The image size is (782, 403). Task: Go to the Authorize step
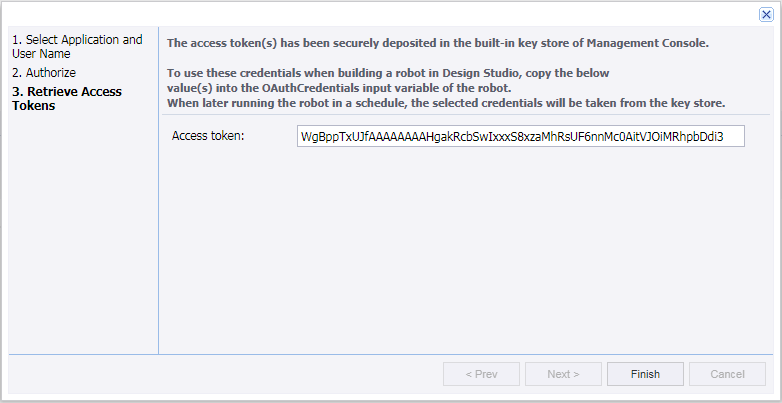coord(44,73)
